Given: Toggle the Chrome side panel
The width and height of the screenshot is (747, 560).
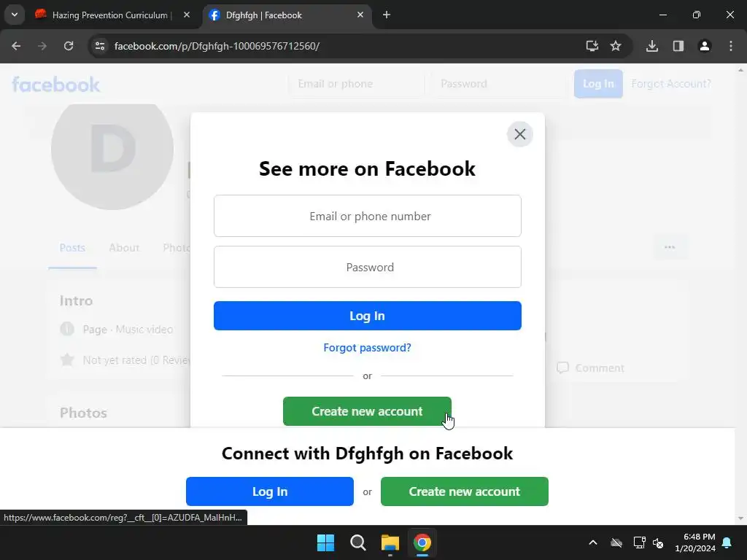Looking at the screenshot, I should click(678, 46).
